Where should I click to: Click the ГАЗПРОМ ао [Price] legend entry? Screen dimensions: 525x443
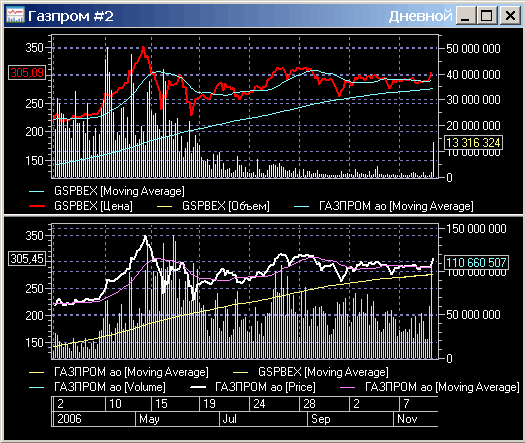click(x=265, y=387)
